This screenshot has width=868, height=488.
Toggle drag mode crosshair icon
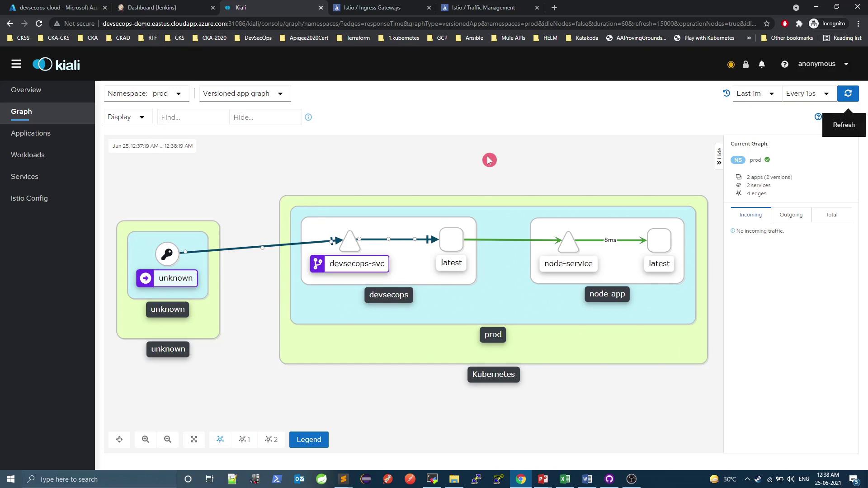tap(119, 439)
